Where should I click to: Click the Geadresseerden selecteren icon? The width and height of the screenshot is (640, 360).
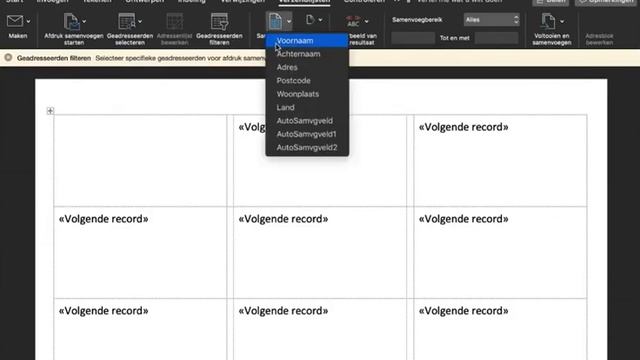point(127,21)
